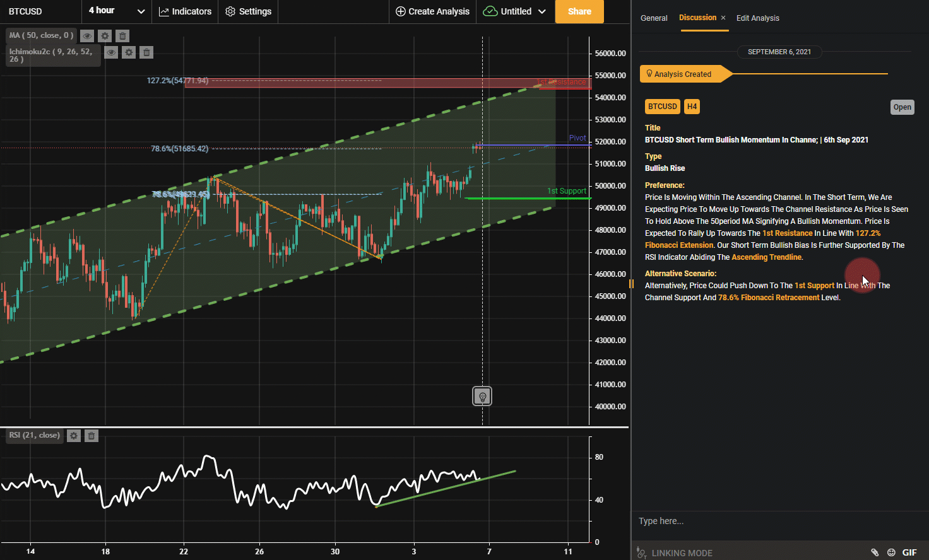Delete the MA indicator with trash icon
Screen dimensions: 929x560
tap(122, 36)
